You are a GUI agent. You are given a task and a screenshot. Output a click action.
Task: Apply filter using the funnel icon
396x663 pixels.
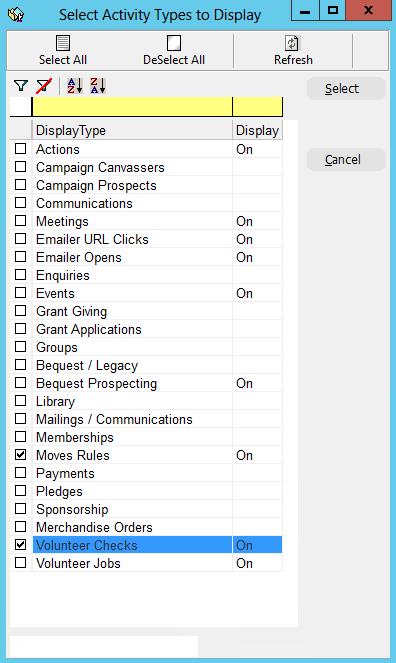21,86
